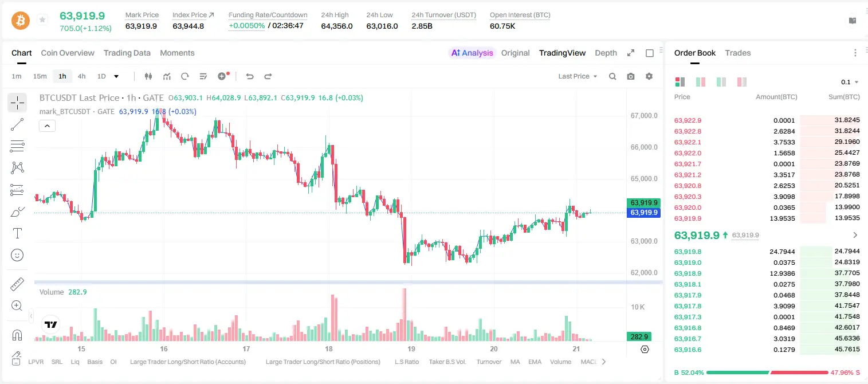Undo the last chart action

point(249,76)
